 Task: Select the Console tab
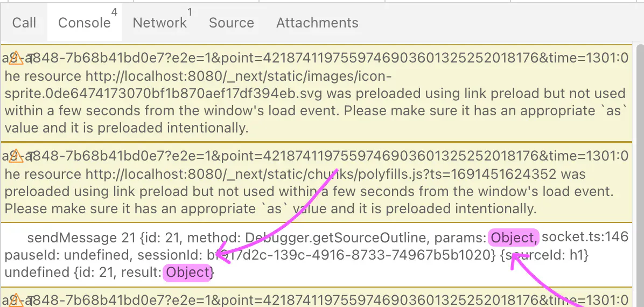click(x=84, y=23)
